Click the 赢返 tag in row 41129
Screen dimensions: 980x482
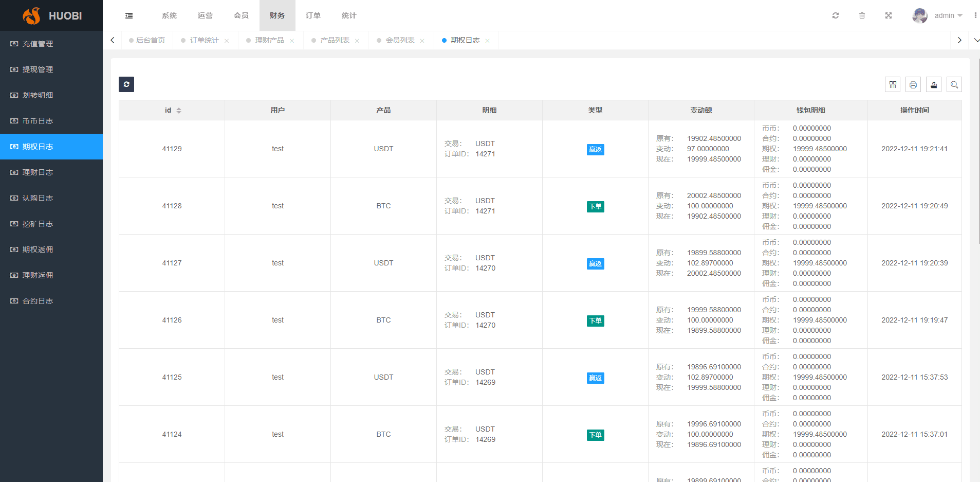595,150
